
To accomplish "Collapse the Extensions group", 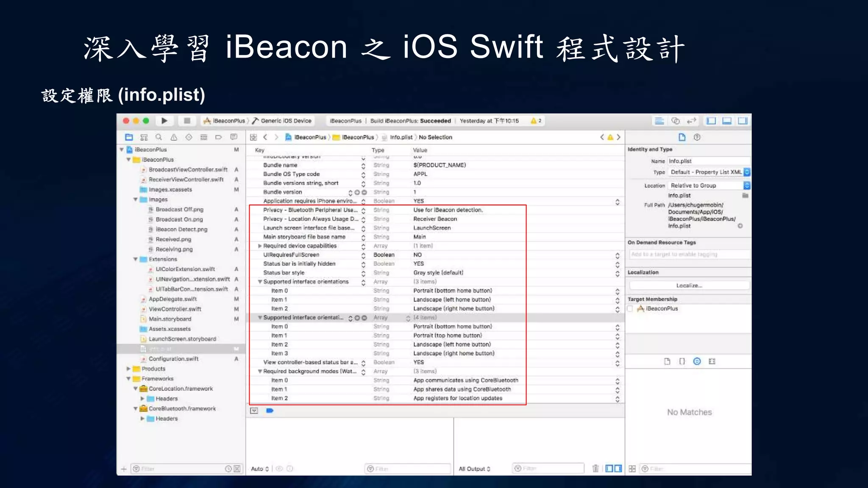I will (x=136, y=259).
